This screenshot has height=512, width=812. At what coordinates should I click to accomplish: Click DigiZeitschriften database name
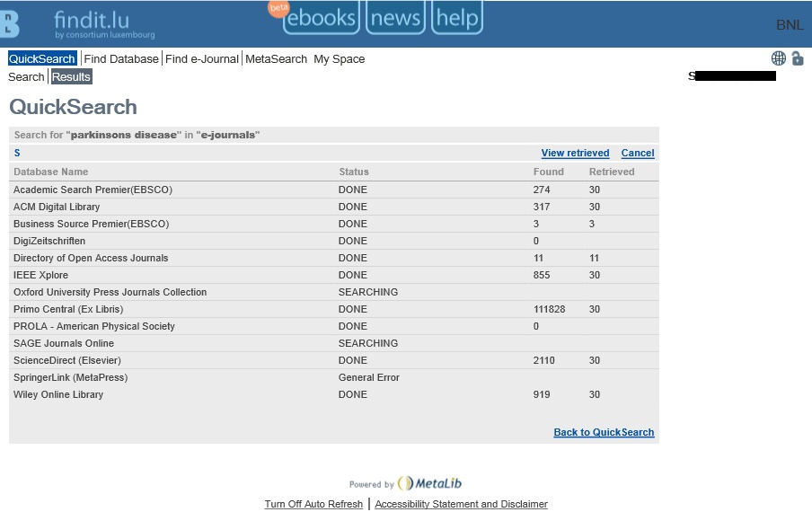click(49, 241)
